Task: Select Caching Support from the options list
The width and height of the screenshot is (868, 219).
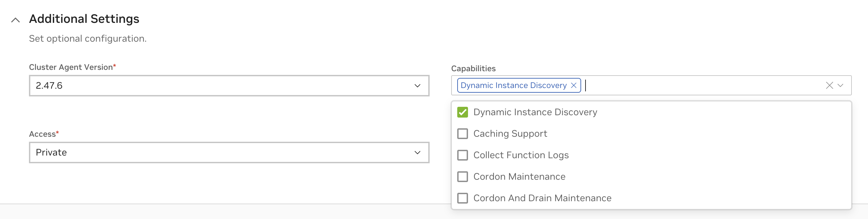Action: coord(510,134)
